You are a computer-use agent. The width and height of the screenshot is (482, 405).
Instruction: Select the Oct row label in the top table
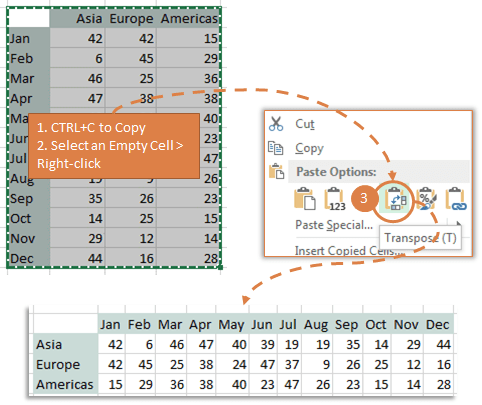point(29,218)
